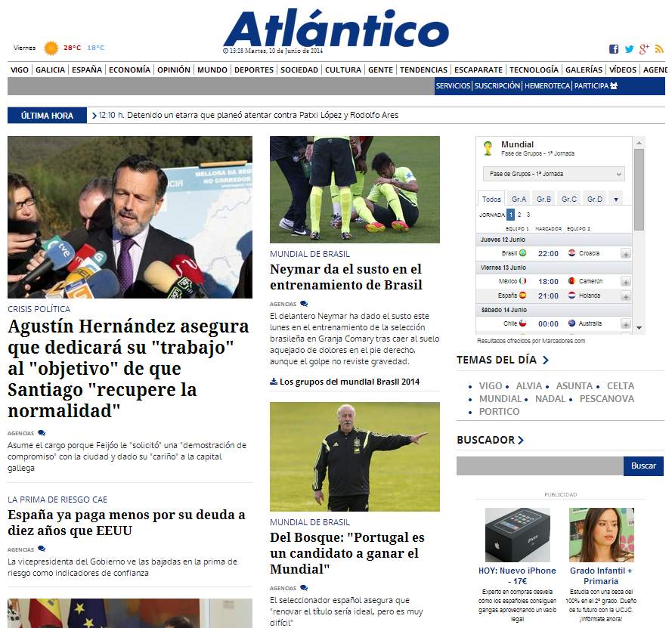Expand España vs Holanda match plus button
Image resolution: width=672 pixels, height=628 pixels.
coord(626,296)
